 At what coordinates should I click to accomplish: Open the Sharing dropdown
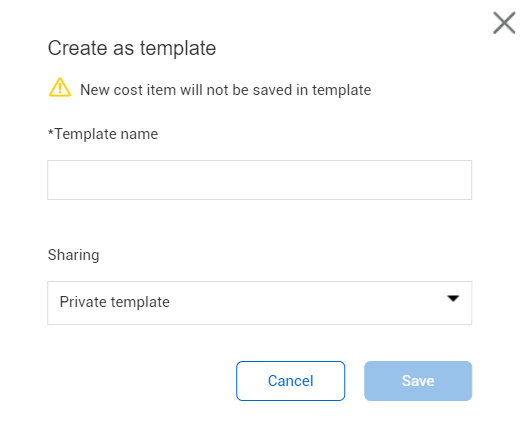[259, 303]
